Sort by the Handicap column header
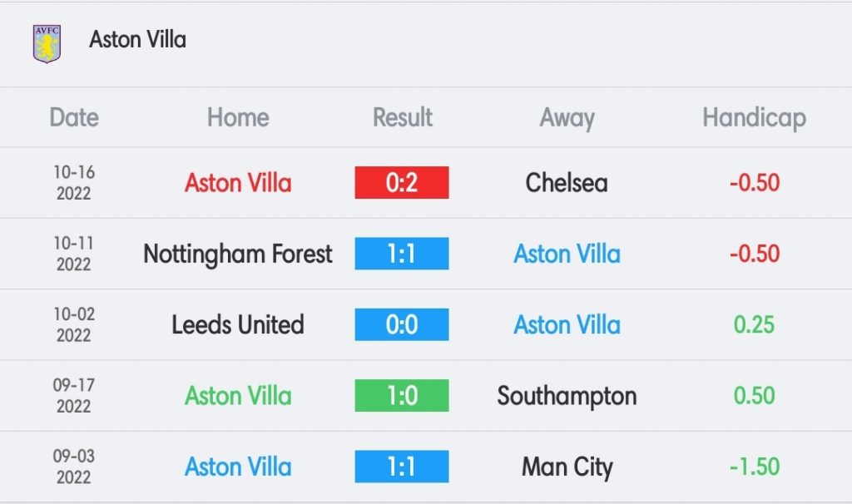852x504 pixels. 754,118
